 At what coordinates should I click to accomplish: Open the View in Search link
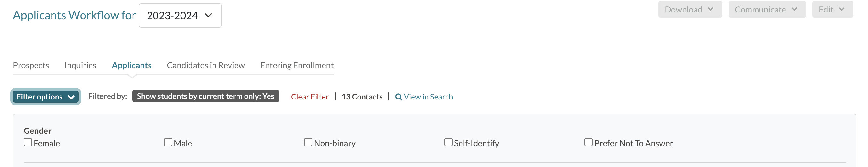(x=428, y=97)
